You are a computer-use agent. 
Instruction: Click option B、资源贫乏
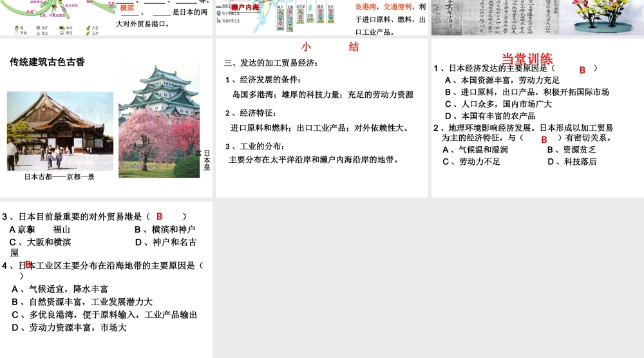pyautogui.click(x=571, y=150)
